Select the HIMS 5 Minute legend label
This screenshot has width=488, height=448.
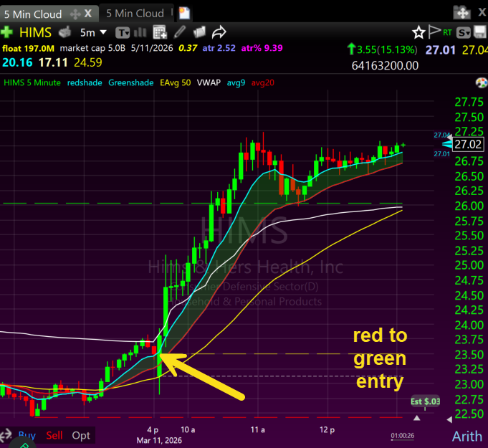point(32,83)
